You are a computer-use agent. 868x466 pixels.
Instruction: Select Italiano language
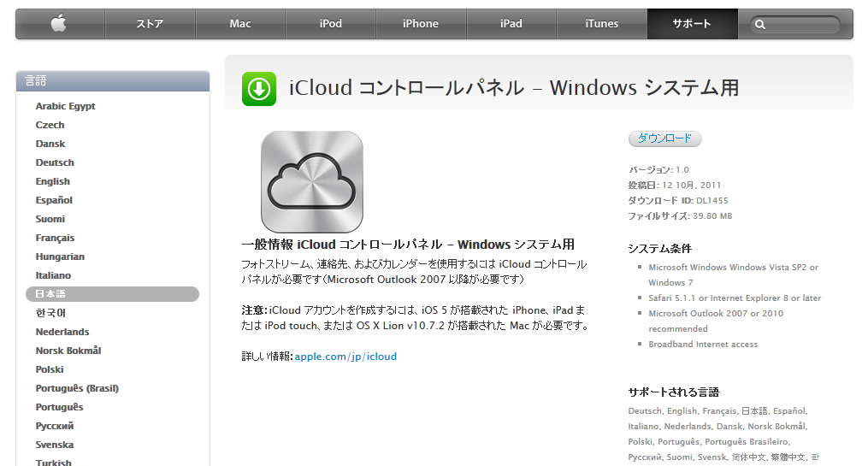(53, 275)
